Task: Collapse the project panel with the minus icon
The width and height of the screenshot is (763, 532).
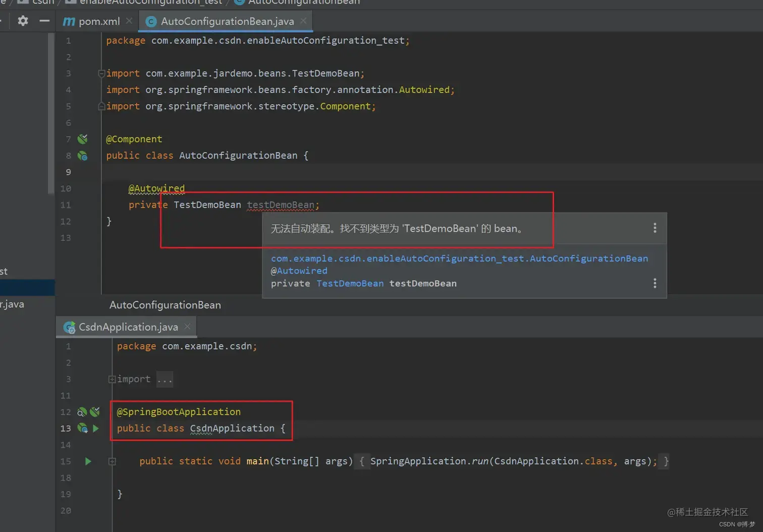Action: click(x=44, y=21)
